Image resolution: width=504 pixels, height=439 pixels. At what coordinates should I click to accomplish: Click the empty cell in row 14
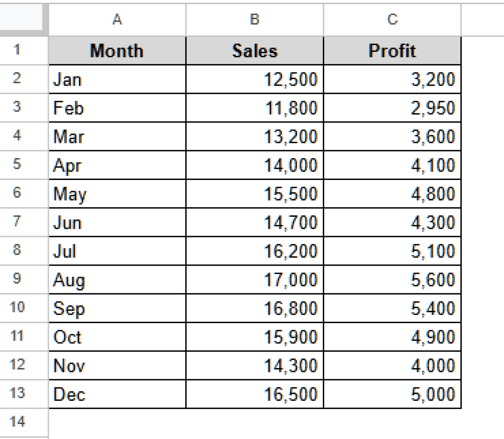(x=117, y=423)
